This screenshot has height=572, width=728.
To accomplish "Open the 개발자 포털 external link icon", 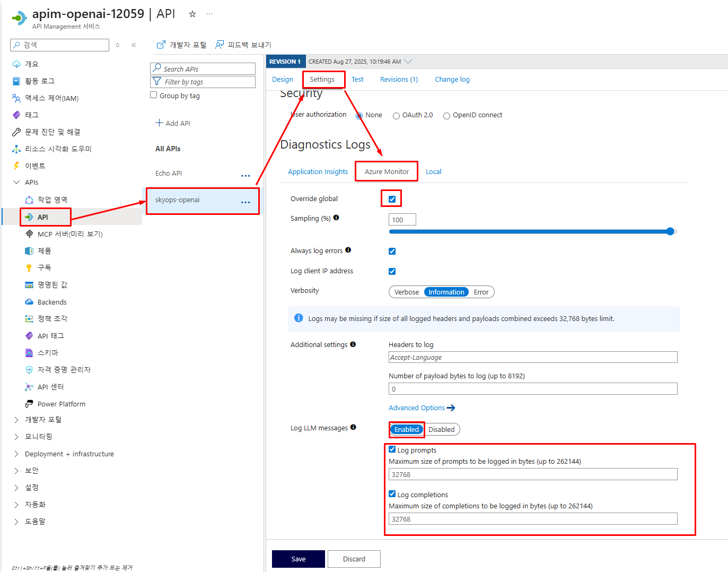I will (x=161, y=45).
